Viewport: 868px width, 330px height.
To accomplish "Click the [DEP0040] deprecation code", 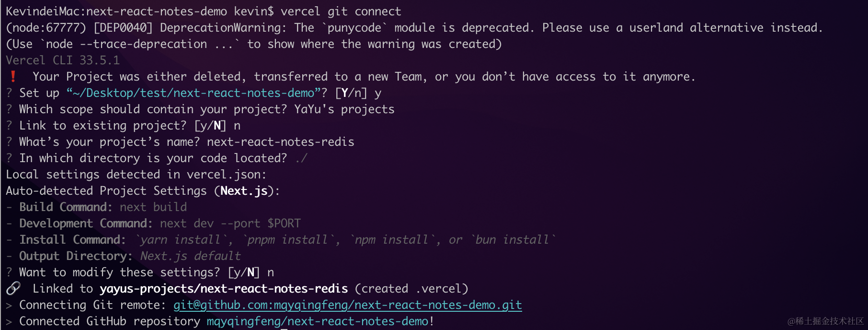I will [x=123, y=28].
